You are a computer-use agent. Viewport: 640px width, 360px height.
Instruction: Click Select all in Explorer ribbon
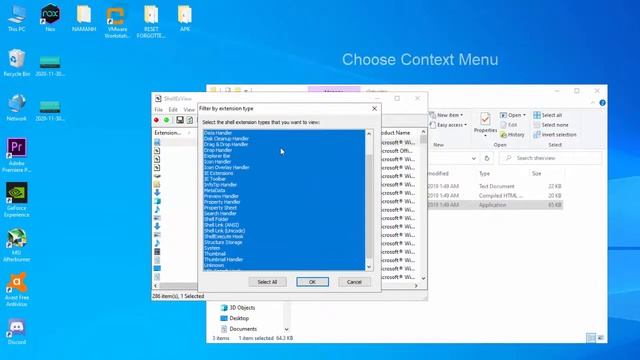547,115
